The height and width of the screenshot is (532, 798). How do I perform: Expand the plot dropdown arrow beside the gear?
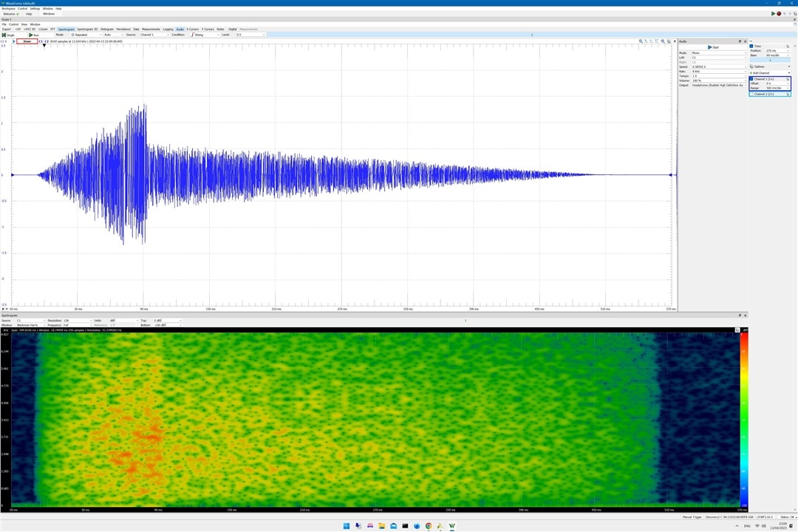tap(675, 41)
